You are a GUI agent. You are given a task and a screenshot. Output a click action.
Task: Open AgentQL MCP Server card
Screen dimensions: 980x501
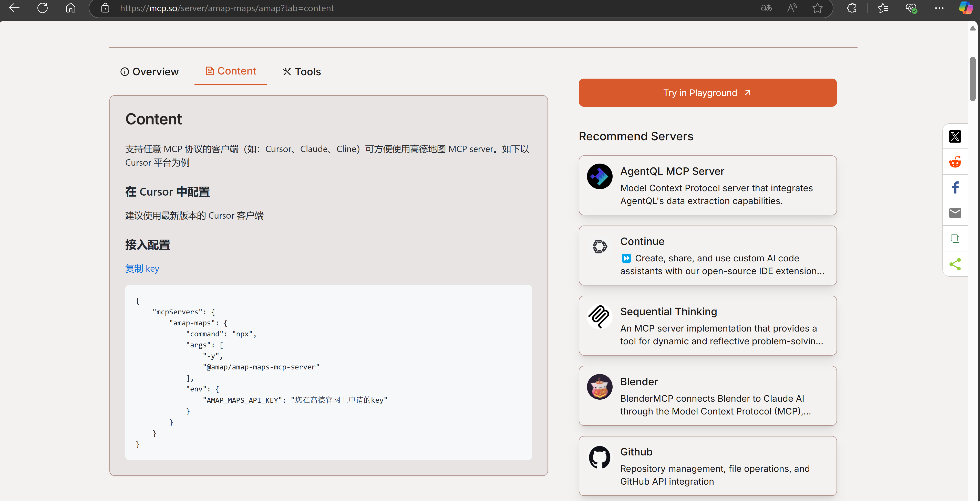tap(707, 185)
